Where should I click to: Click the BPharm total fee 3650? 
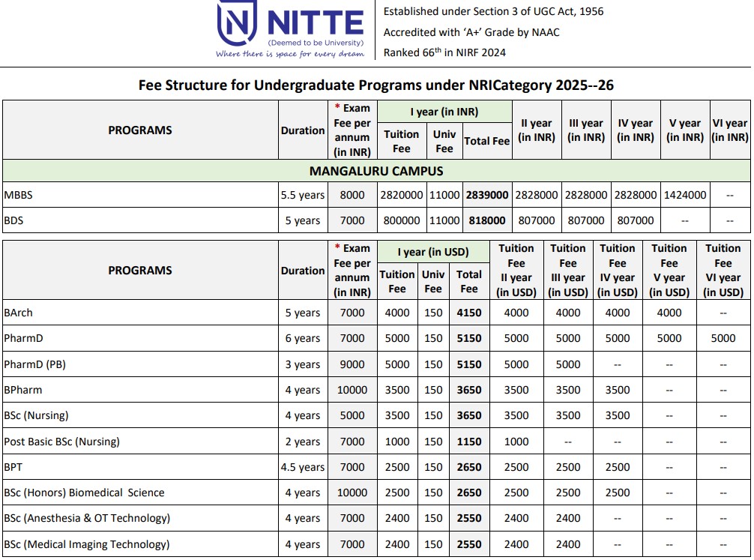tap(469, 390)
